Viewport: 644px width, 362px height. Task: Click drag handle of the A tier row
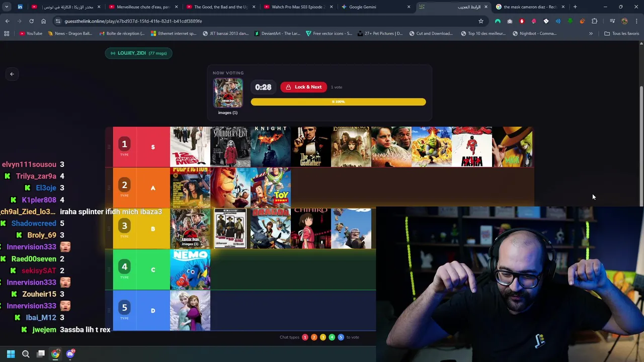[109, 188]
